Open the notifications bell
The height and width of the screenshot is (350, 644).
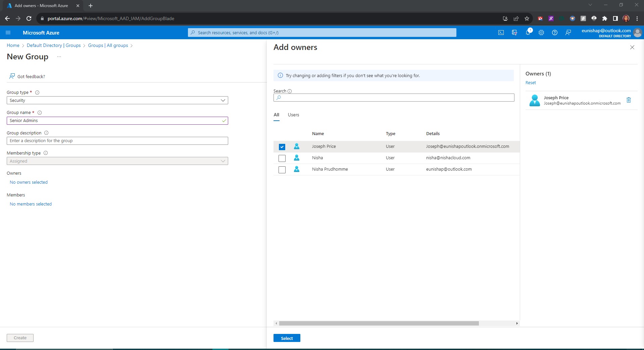coord(528,33)
